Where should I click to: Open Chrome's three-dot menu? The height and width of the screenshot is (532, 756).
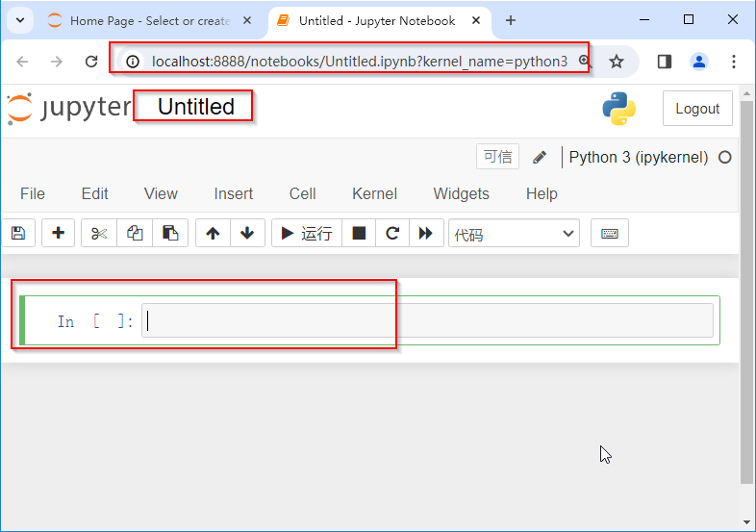tap(734, 62)
